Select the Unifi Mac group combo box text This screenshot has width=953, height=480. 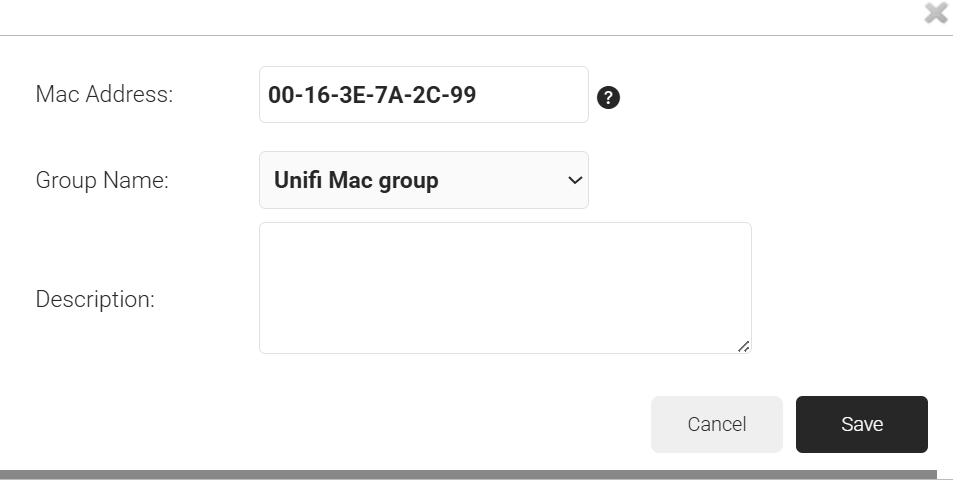tap(356, 181)
